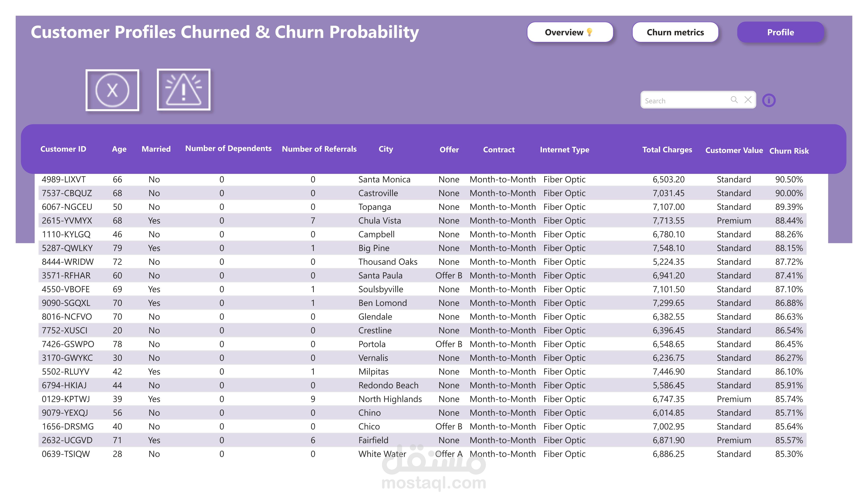Click the round info icon beside search

pyautogui.click(x=769, y=100)
